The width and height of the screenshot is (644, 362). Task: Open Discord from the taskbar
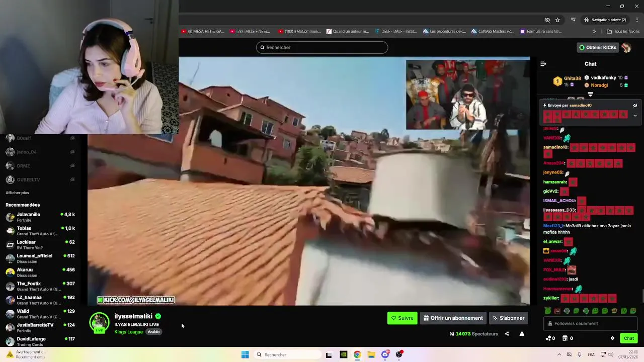[x=385, y=354]
